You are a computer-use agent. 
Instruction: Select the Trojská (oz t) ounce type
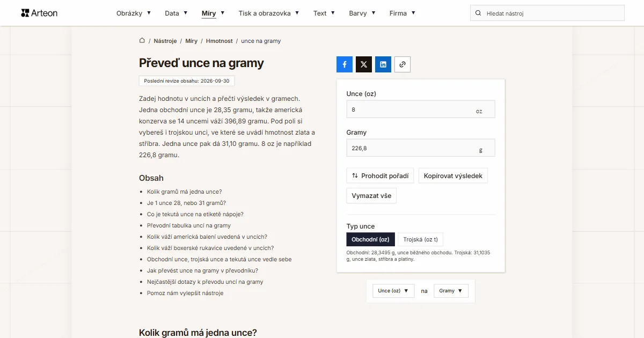point(421,239)
